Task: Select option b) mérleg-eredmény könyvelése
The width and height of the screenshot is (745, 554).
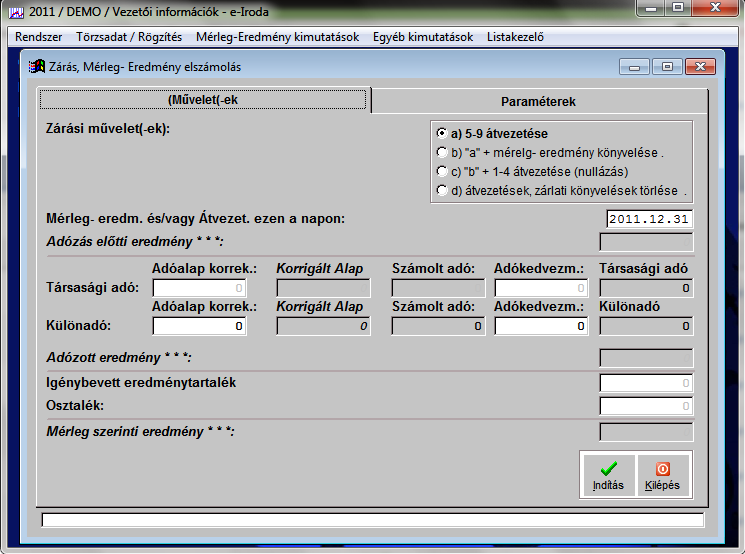Action: pyautogui.click(x=441, y=152)
